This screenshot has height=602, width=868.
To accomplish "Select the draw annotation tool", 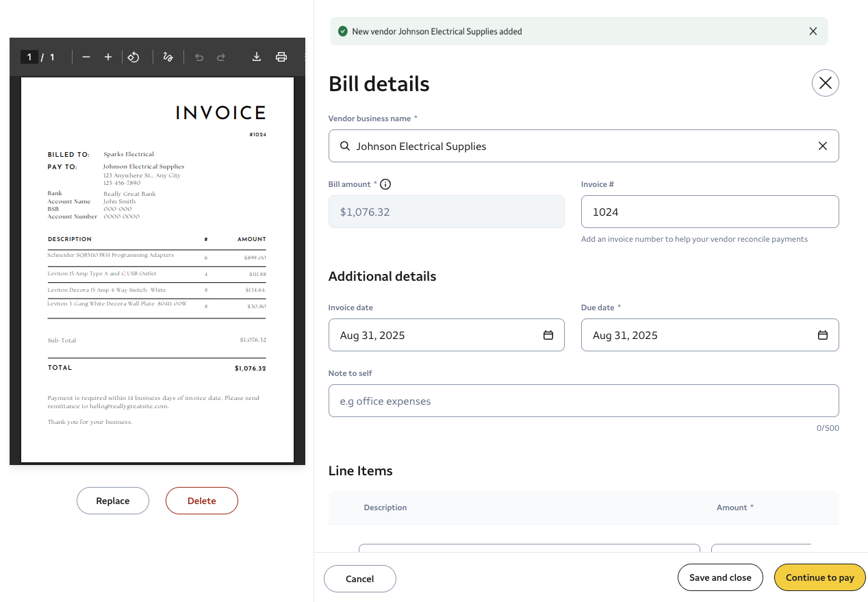I will 168,58.
